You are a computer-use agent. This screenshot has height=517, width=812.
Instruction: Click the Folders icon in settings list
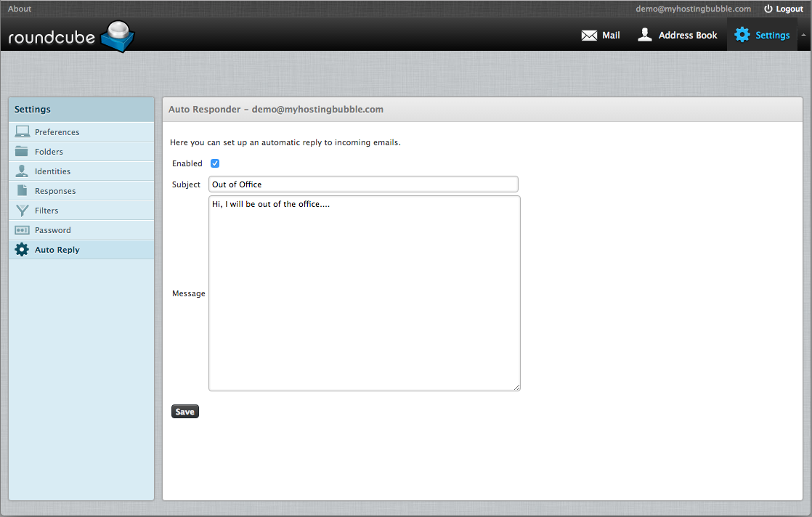[x=23, y=152]
